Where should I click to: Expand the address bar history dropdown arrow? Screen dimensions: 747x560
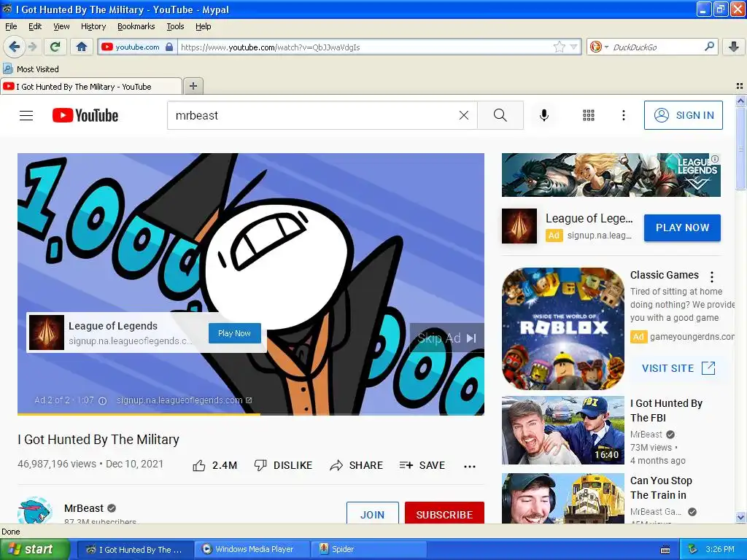(573, 47)
